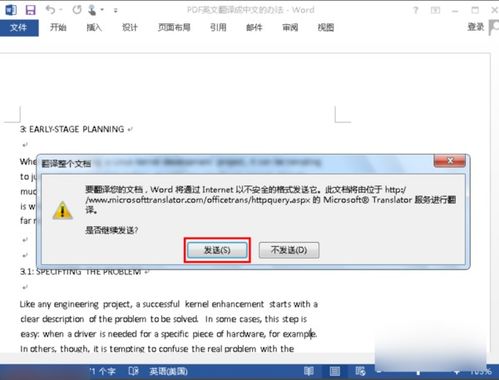499x380 pixels.
Task: Click 英语(美国) language in status bar
Action: tap(168, 371)
